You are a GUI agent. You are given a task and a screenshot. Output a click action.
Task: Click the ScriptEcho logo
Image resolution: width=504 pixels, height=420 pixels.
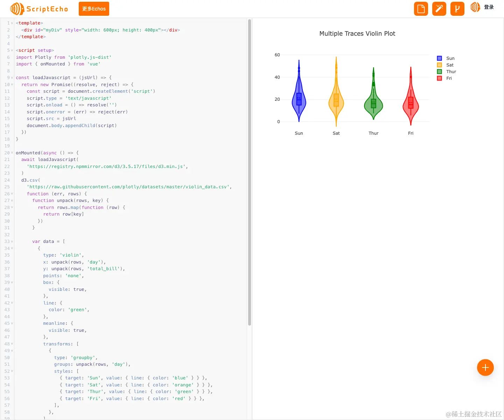coord(39,9)
